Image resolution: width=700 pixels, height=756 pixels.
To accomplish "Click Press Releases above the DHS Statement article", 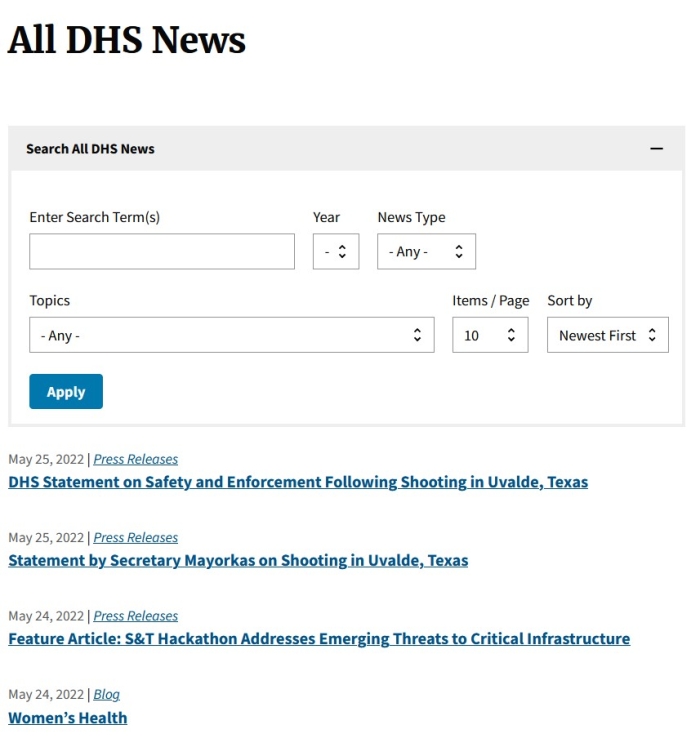I will click(135, 459).
